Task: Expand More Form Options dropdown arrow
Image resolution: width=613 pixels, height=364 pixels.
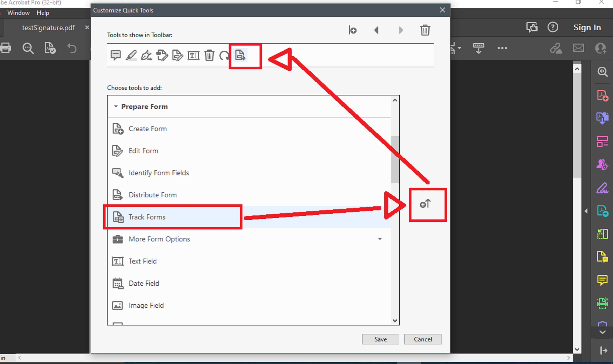Action: coord(380,239)
